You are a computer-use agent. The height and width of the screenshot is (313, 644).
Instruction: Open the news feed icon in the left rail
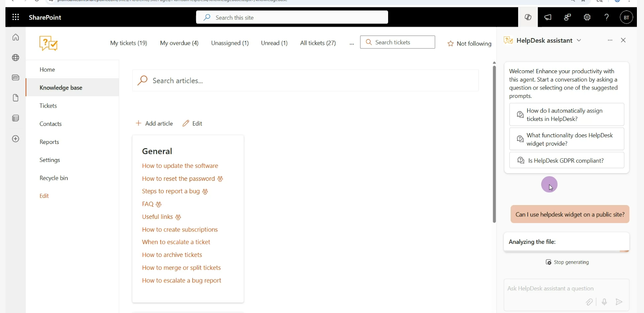(x=15, y=77)
